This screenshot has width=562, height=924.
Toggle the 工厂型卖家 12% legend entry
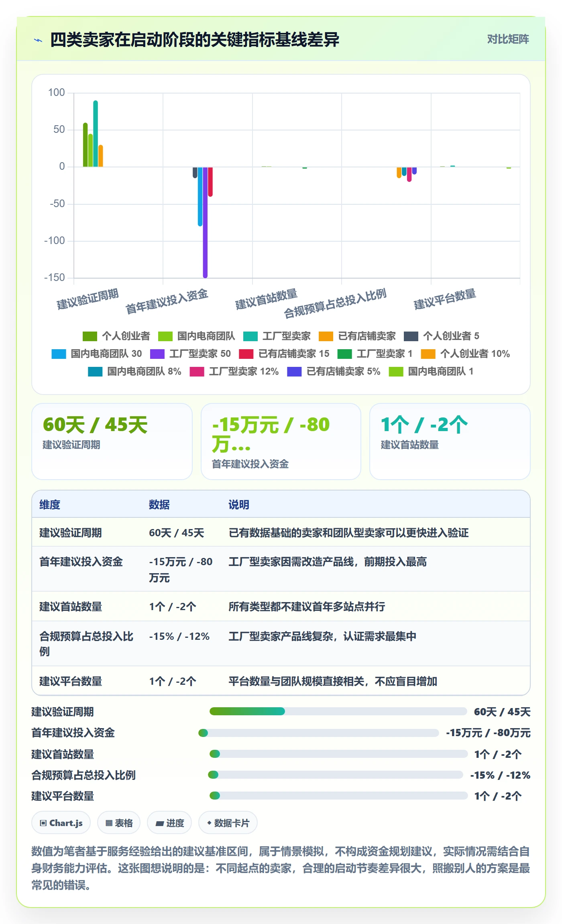(234, 371)
